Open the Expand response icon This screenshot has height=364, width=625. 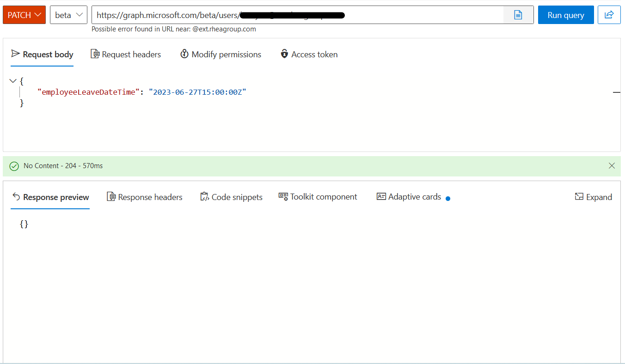pos(579,196)
